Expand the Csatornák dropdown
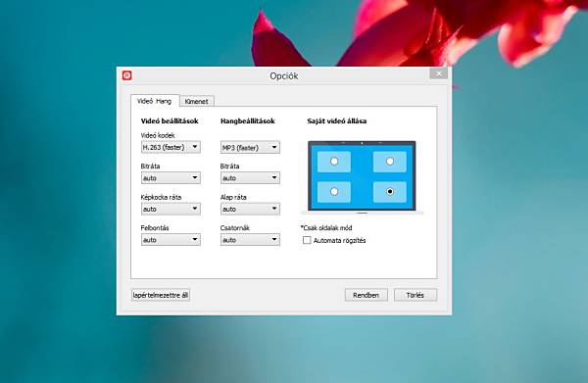The width and height of the screenshot is (588, 383). (250, 240)
